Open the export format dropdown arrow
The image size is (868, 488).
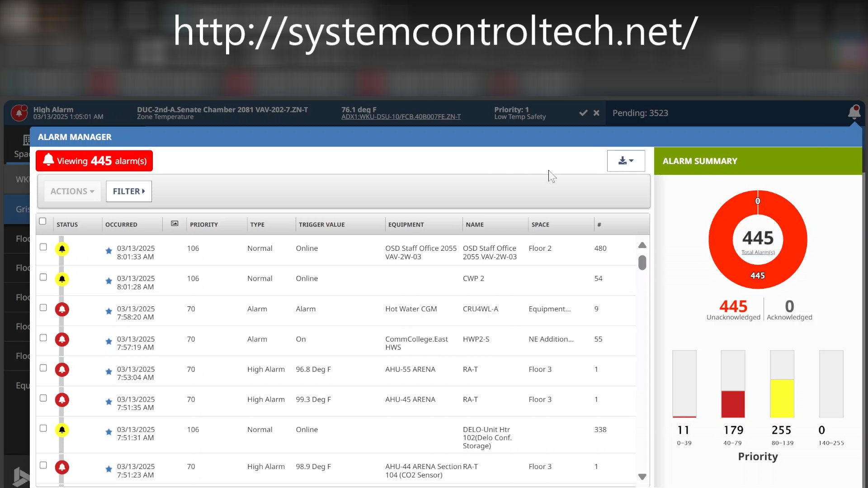(x=632, y=161)
